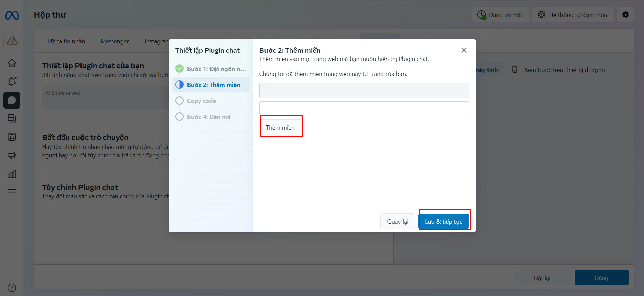Open the Meta logo home
The image size is (644, 296).
12,15
